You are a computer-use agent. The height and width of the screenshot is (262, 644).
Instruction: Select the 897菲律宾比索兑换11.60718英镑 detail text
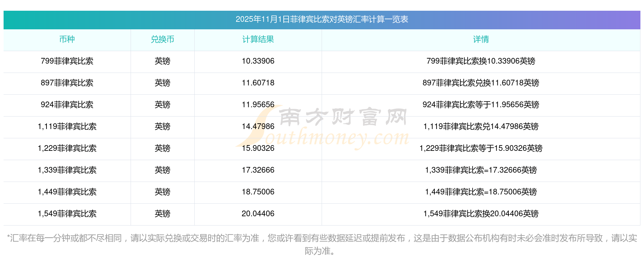pyautogui.click(x=481, y=83)
